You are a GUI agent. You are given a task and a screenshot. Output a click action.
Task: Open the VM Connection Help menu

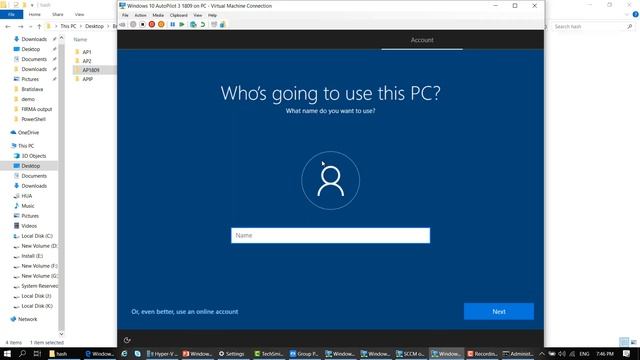tap(212, 15)
